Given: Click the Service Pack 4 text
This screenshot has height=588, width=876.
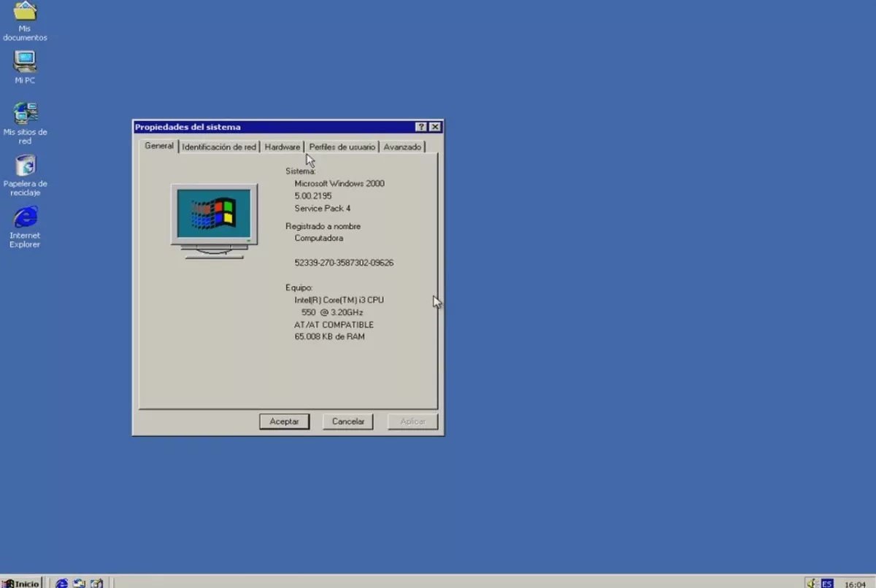Looking at the screenshot, I should 322,209.
